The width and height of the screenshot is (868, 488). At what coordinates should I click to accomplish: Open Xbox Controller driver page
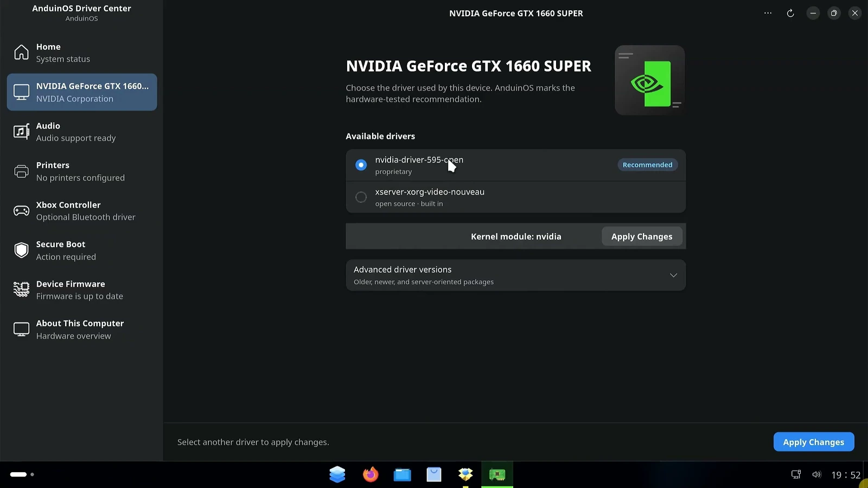(x=81, y=211)
